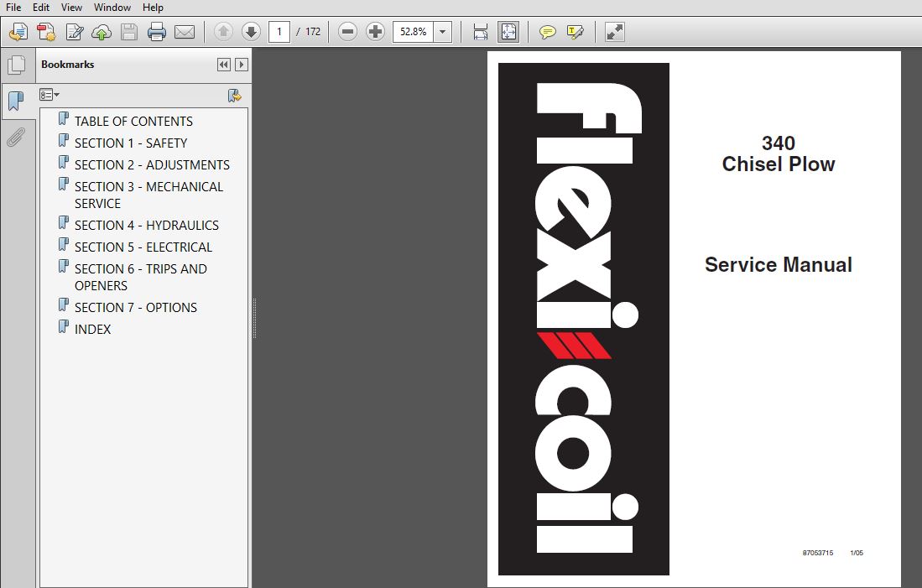Click the '87053715' part number text
The width and height of the screenshot is (922, 588).
(817, 553)
